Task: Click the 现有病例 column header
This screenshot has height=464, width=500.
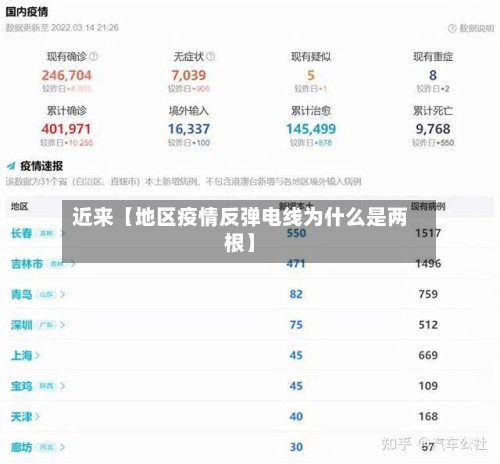Action: pyautogui.click(x=428, y=207)
